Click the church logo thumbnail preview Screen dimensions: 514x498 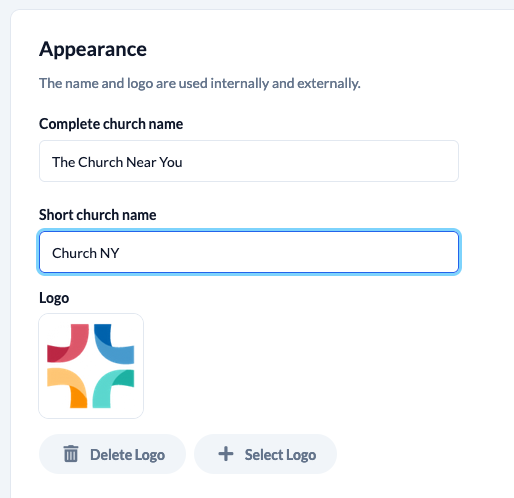91,366
